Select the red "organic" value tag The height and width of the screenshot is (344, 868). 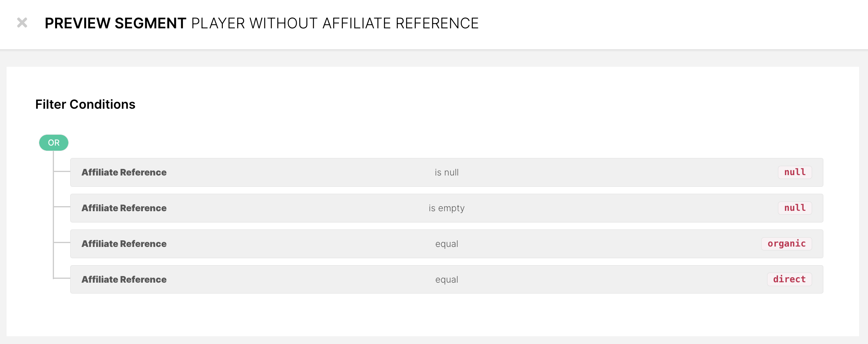pyautogui.click(x=786, y=244)
